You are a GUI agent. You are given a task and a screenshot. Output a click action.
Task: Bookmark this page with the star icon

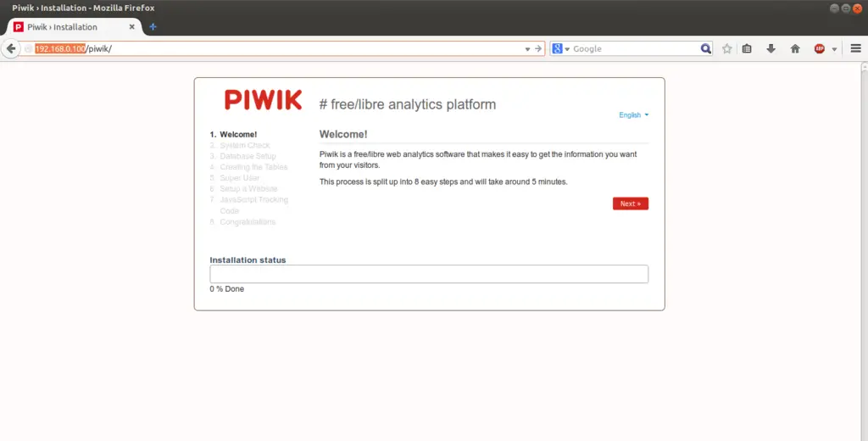pos(726,48)
